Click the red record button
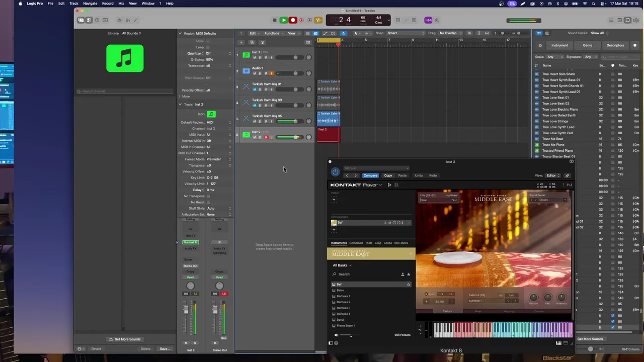 [293, 20]
